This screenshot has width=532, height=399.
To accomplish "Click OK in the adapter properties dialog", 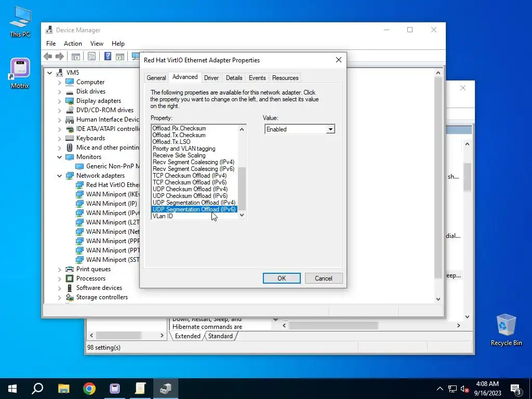I will [x=282, y=278].
